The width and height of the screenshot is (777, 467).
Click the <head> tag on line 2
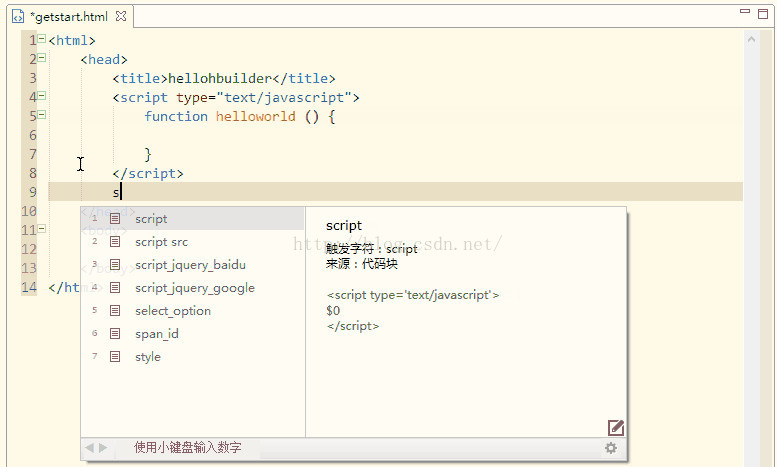pyautogui.click(x=104, y=59)
